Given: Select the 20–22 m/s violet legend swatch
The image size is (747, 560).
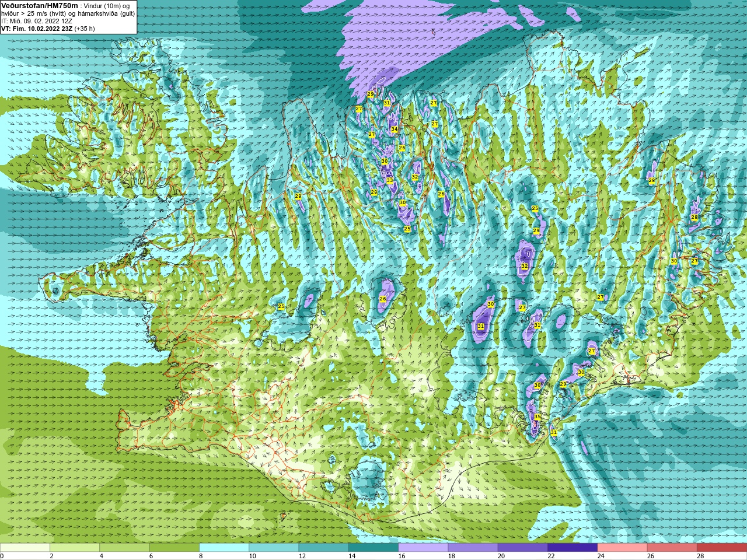Looking at the screenshot, I should [x=523, y=548].
